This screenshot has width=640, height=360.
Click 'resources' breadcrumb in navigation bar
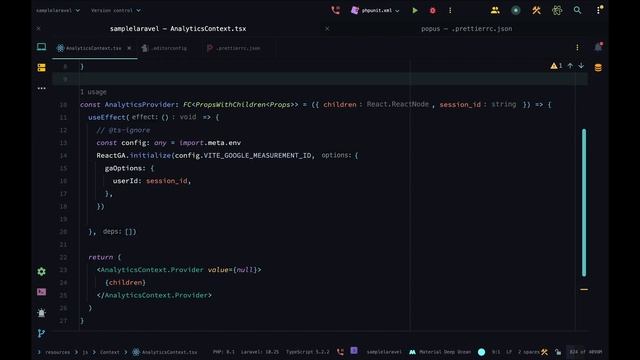pos(58,352)
